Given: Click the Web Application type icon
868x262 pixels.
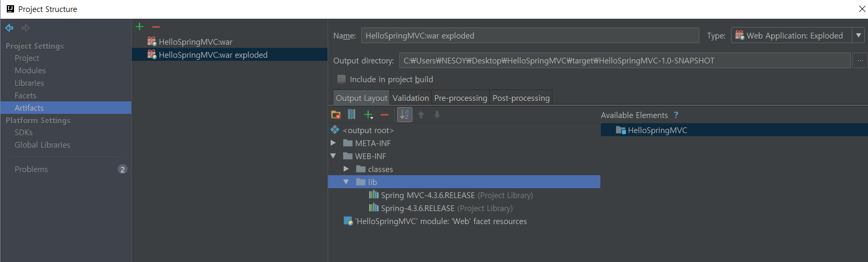Looking at the screenshot, I should click(x=739, y=35).
